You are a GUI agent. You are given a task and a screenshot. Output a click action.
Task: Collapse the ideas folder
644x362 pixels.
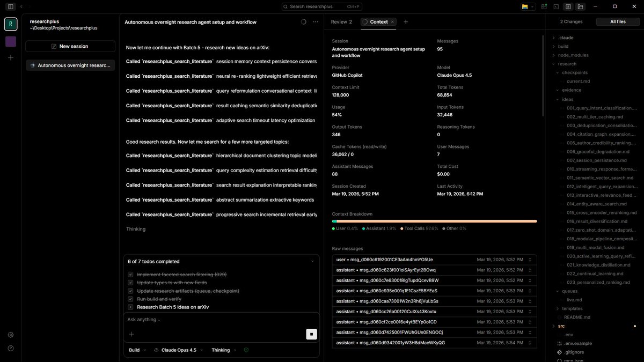pyautogui.click(x=567, y=99)
